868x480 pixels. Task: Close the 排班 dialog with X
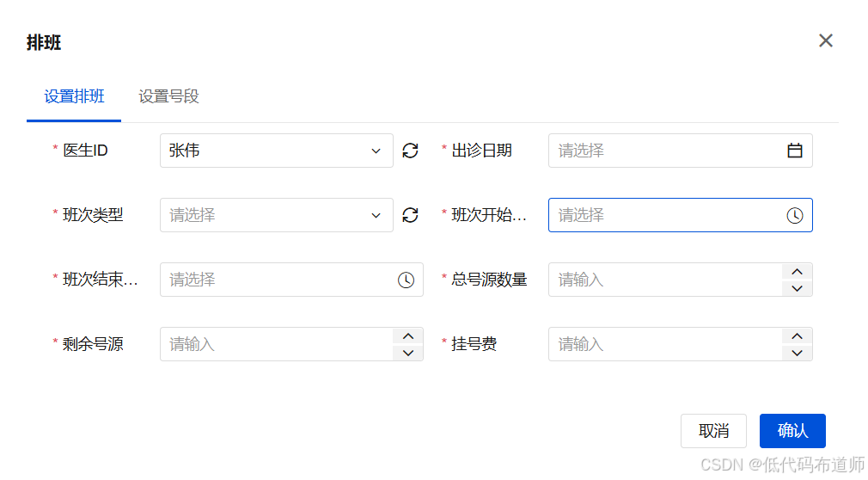pos(826,40)
